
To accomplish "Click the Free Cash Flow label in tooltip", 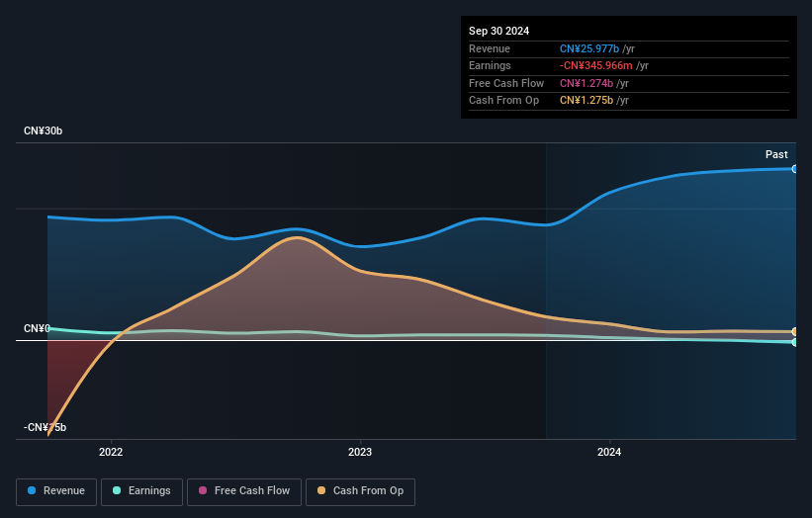I will [506, 83].
